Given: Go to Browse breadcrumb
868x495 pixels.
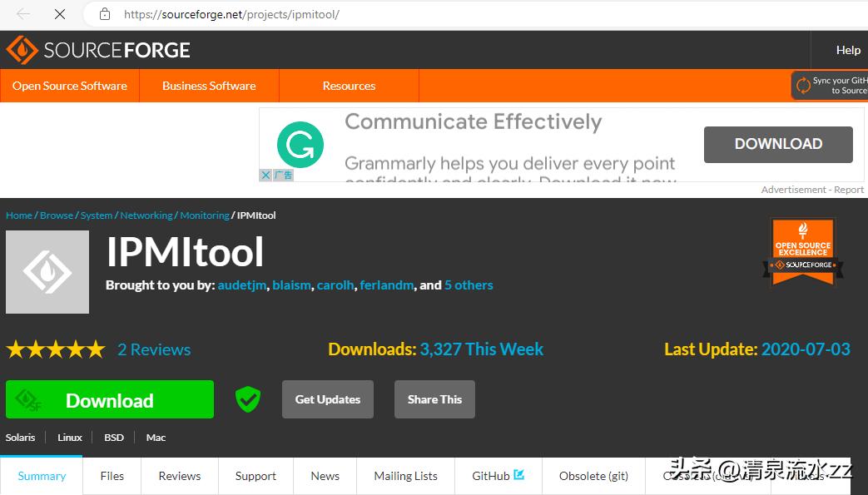Looking at the screenshot, I should (57, 215).
